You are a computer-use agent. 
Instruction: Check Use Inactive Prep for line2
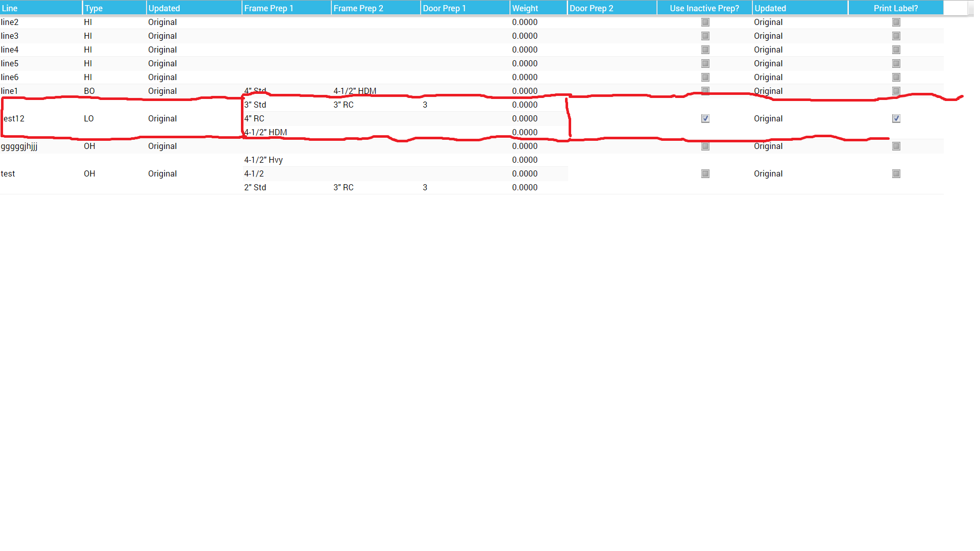[x=705, y=22]
